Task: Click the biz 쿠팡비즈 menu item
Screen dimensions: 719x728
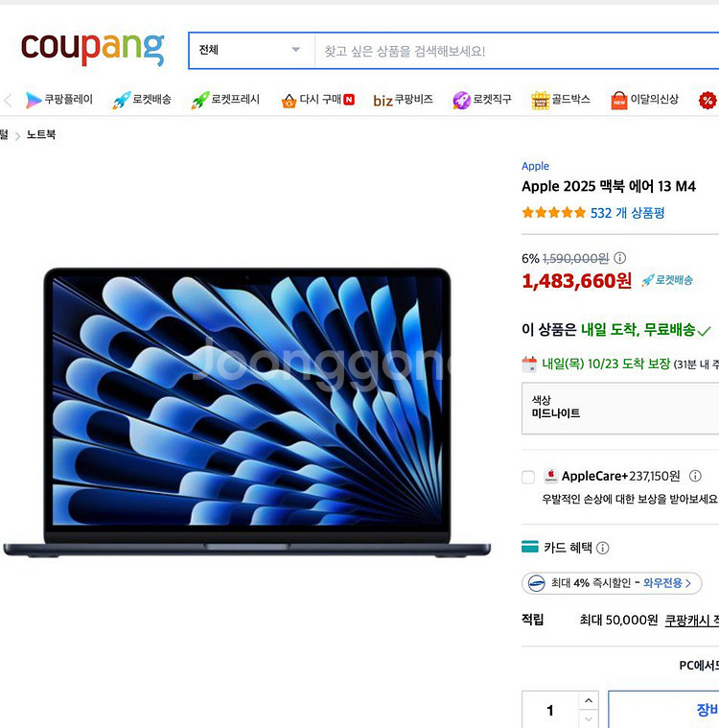Action: [403, 100]
